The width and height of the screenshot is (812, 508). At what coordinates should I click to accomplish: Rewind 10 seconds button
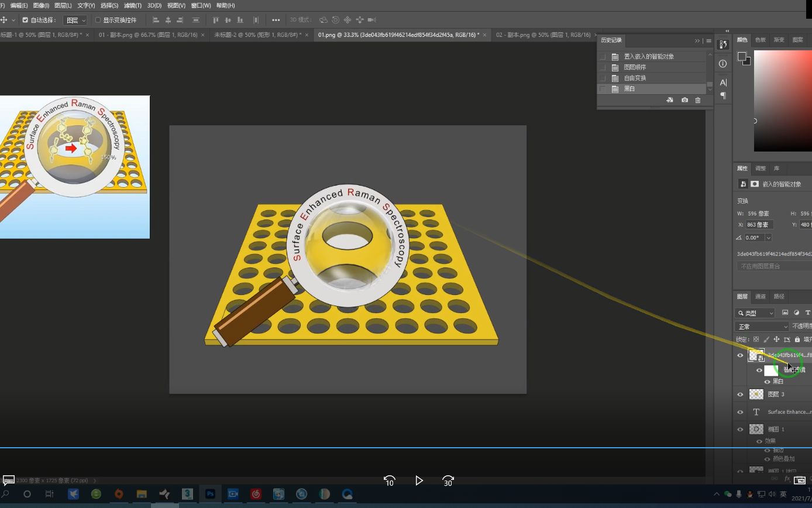[x=390, y=480]
